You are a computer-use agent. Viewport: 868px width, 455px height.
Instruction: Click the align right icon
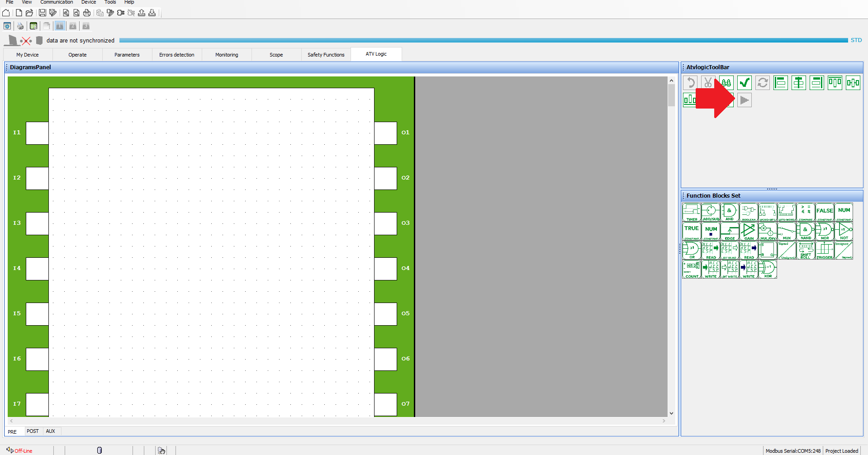pyautogui.click(x=817, y=83)
